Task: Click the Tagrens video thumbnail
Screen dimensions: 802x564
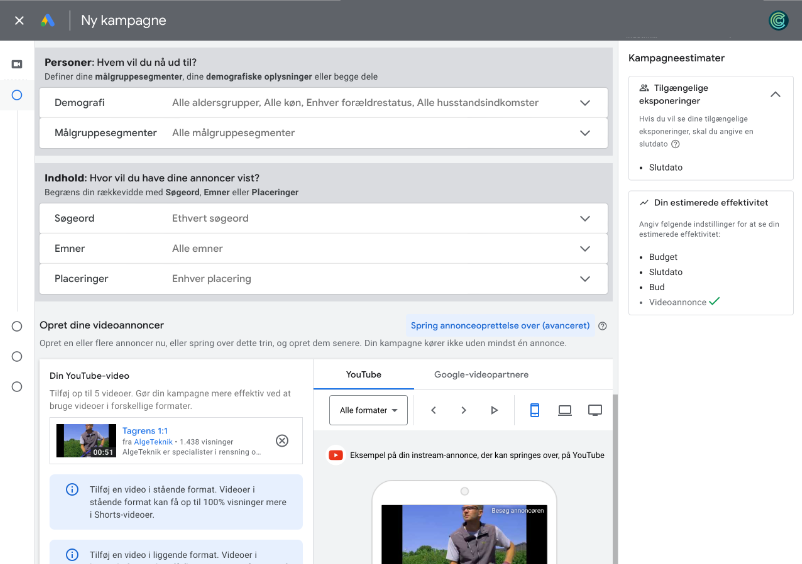Action: tap(86, 440)
